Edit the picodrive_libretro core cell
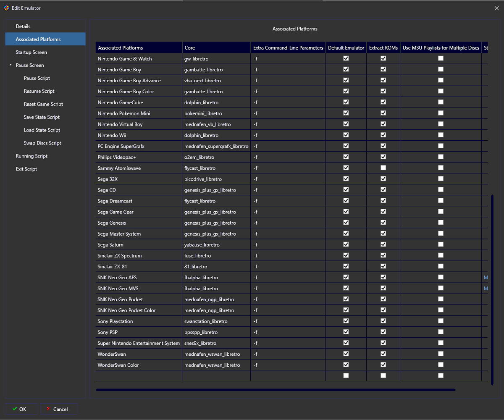Viewport: 504px width, 420px height. tap(216, 179)
